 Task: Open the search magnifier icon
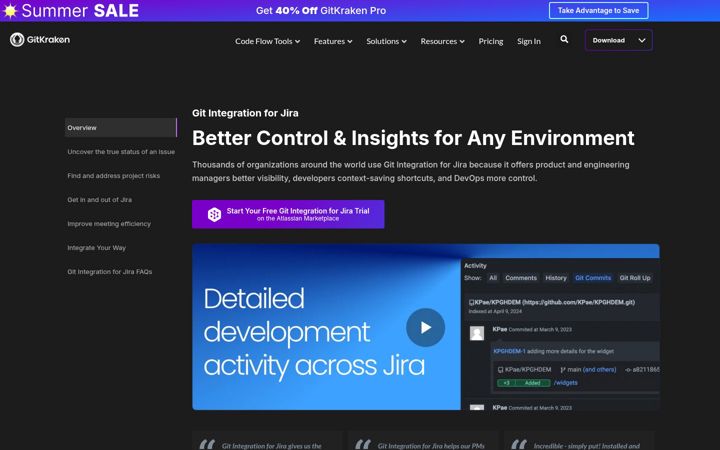564,39
